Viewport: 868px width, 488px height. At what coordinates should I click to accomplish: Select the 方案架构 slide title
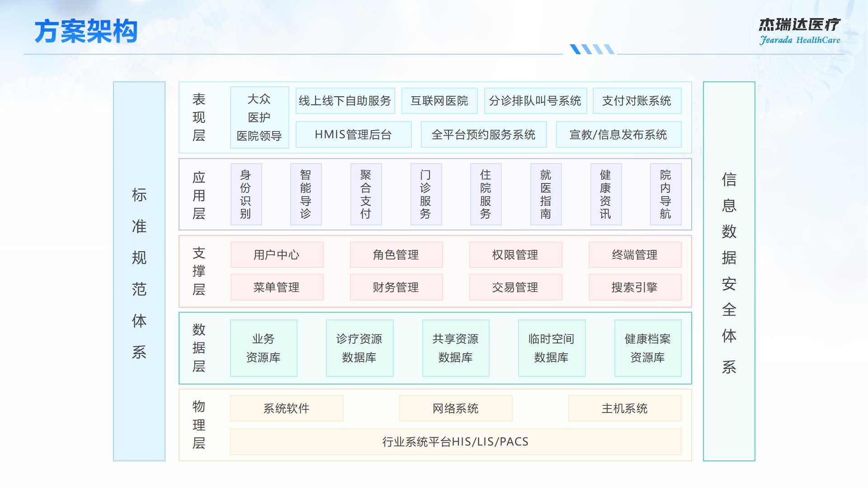click(86, 32)
